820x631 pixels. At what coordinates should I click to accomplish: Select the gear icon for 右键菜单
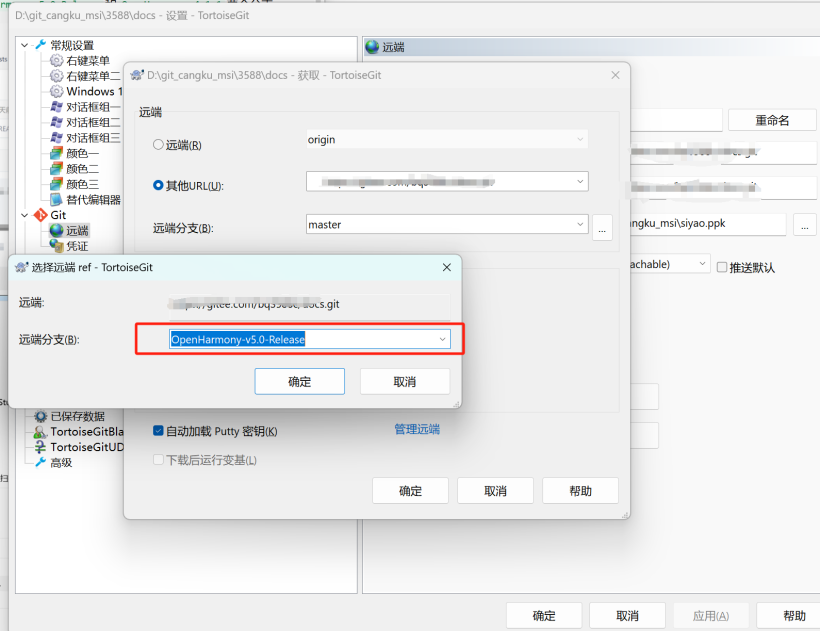[x=56, y=61]
